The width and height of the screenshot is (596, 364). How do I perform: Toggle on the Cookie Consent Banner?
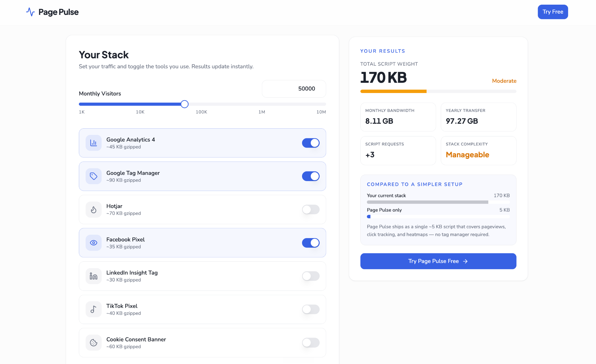coord(311,343)
